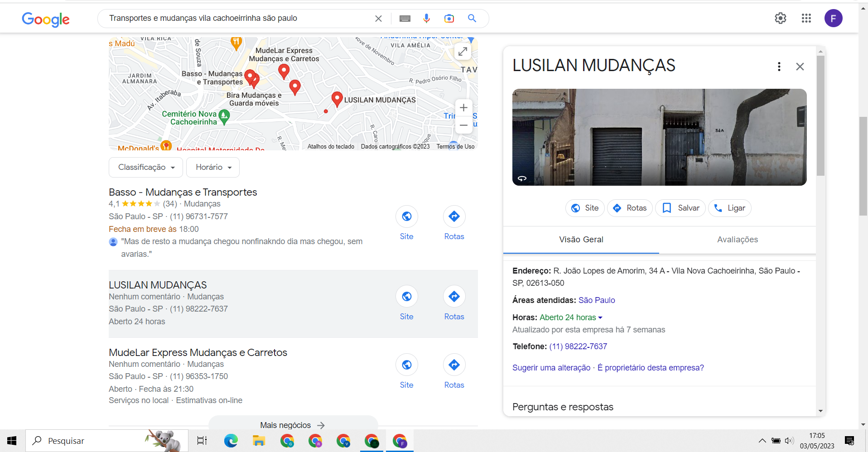Click phone number link in panel

(x=578, y=346)
